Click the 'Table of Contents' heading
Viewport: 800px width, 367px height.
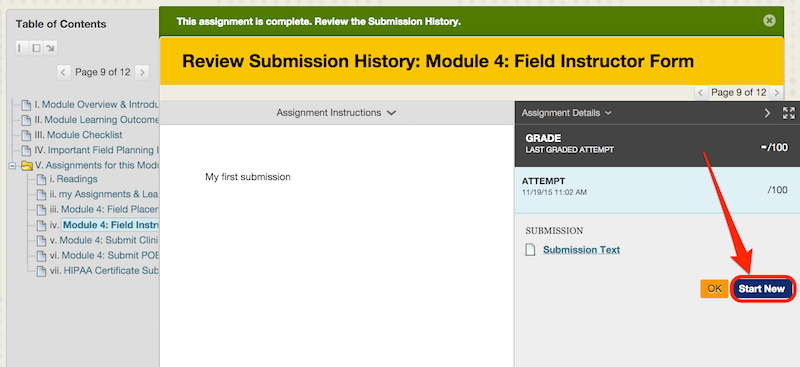click(x=61, y=24)
